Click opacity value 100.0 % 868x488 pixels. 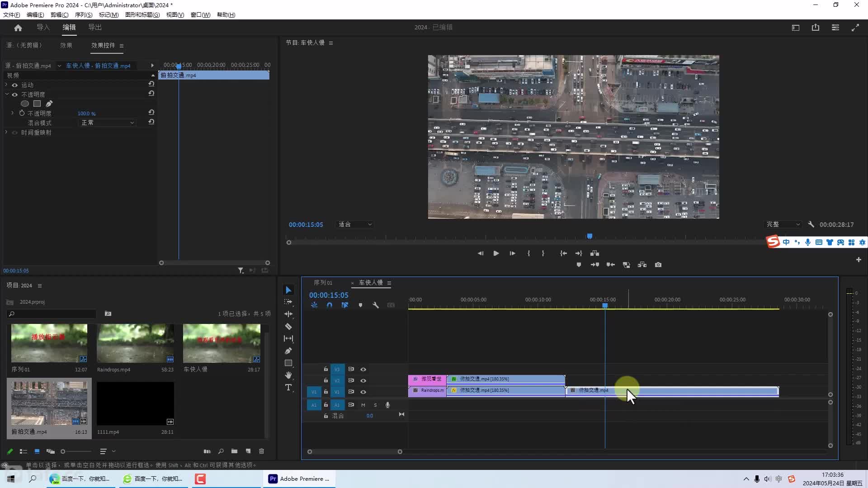tap(86, 113)
